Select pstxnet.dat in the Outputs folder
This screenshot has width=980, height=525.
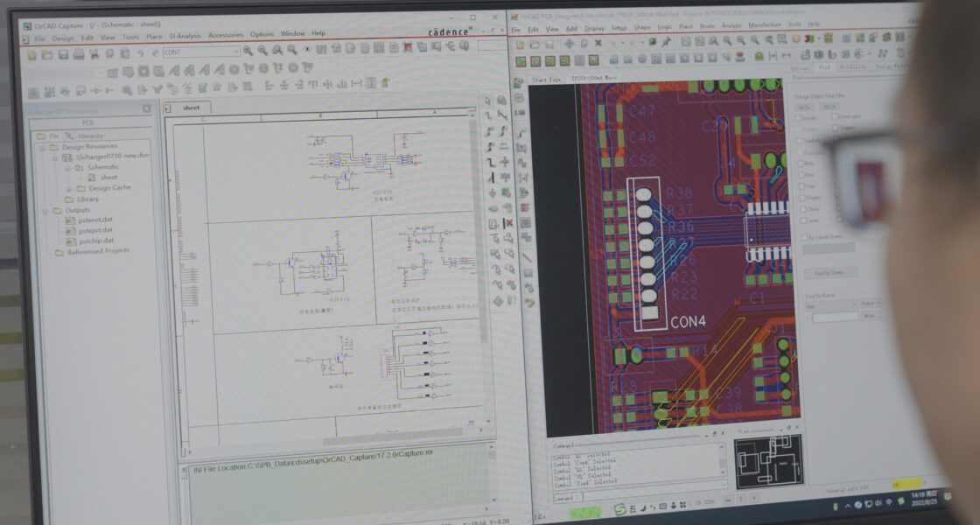point(95,220)
